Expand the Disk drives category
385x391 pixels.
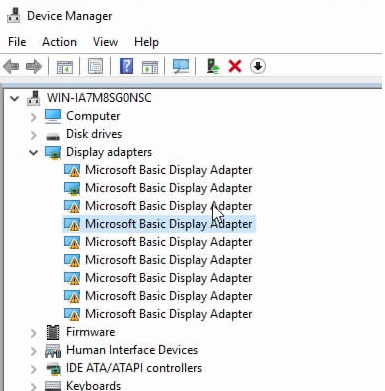click(x=34, y=135)
